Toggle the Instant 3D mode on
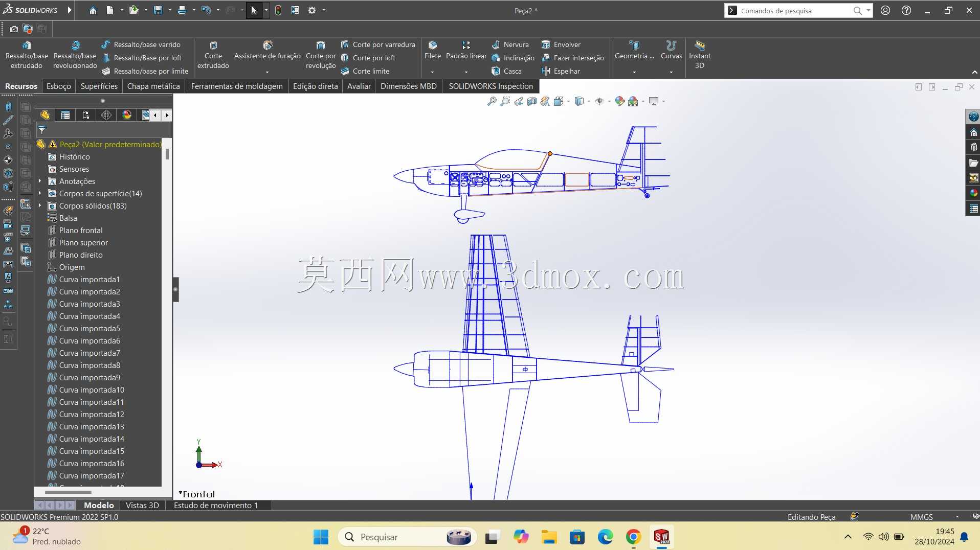Screen dimensions: 980x550 pyautogui.click(x=700, y=55)
